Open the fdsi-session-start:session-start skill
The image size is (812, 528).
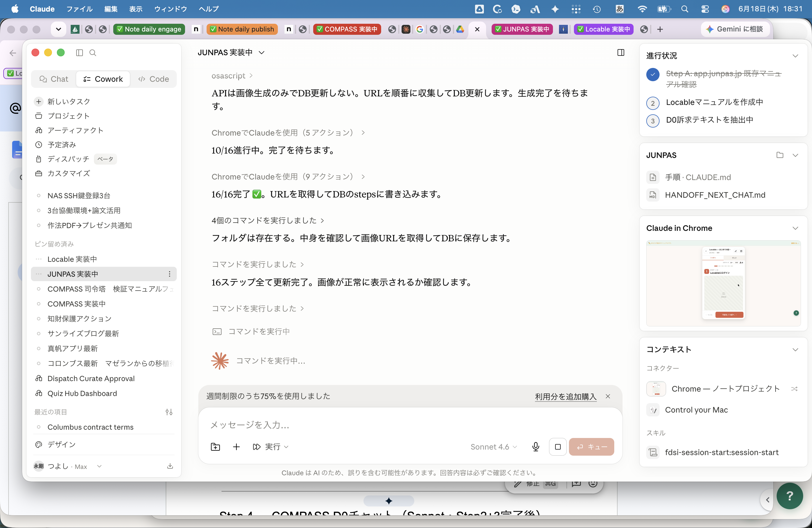712,453
